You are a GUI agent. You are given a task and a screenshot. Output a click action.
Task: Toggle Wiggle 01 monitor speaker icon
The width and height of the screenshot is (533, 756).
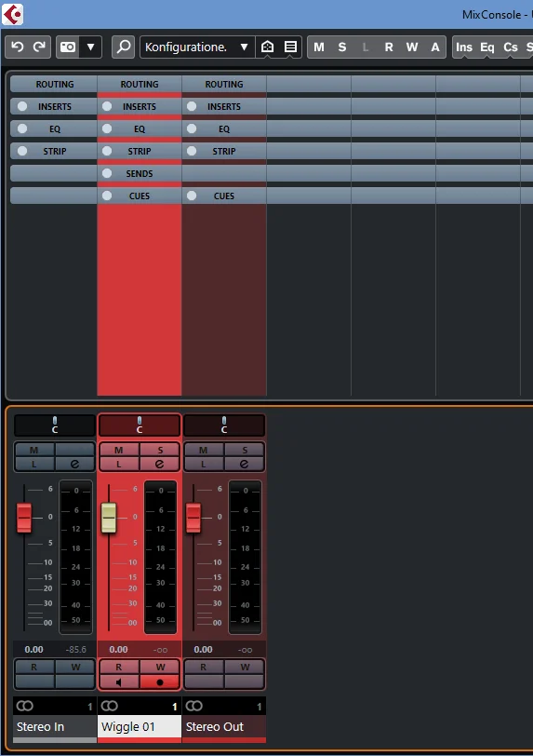pos(119,682)
